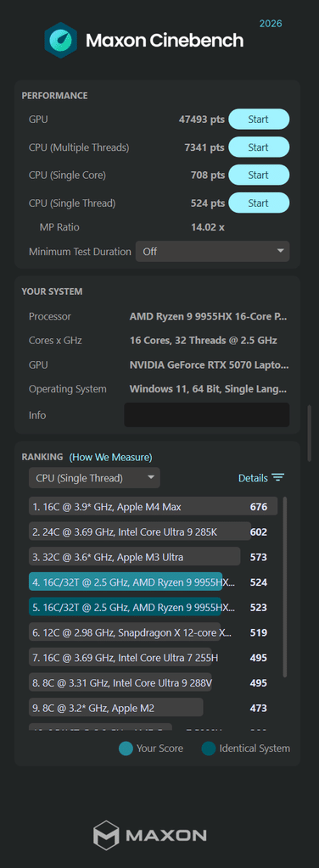319x868 pixels.
Task: Click the MP Ratio value 14.02 x
Action: click(208, 227)
